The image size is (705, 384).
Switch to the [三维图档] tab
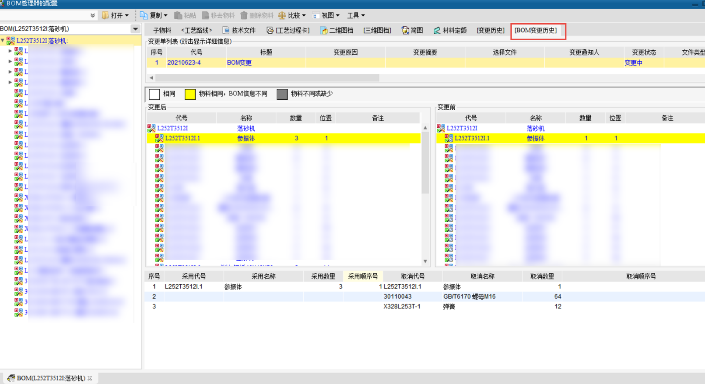pos(377,30)
